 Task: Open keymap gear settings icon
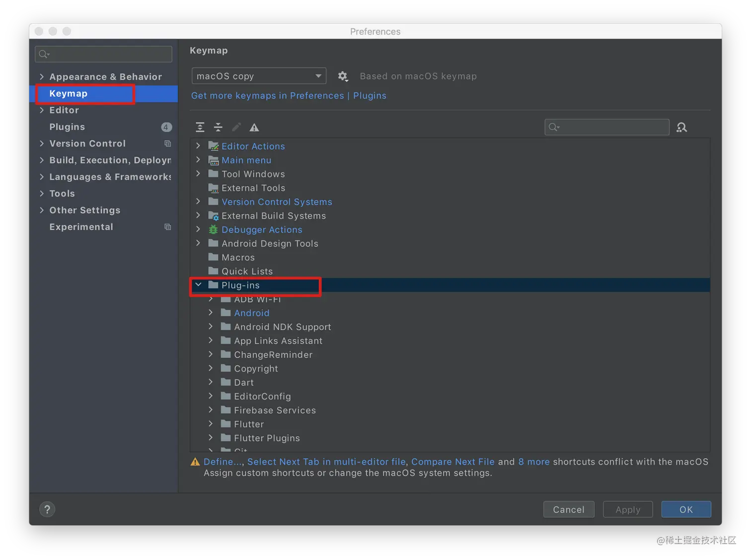tap(343, 76)
